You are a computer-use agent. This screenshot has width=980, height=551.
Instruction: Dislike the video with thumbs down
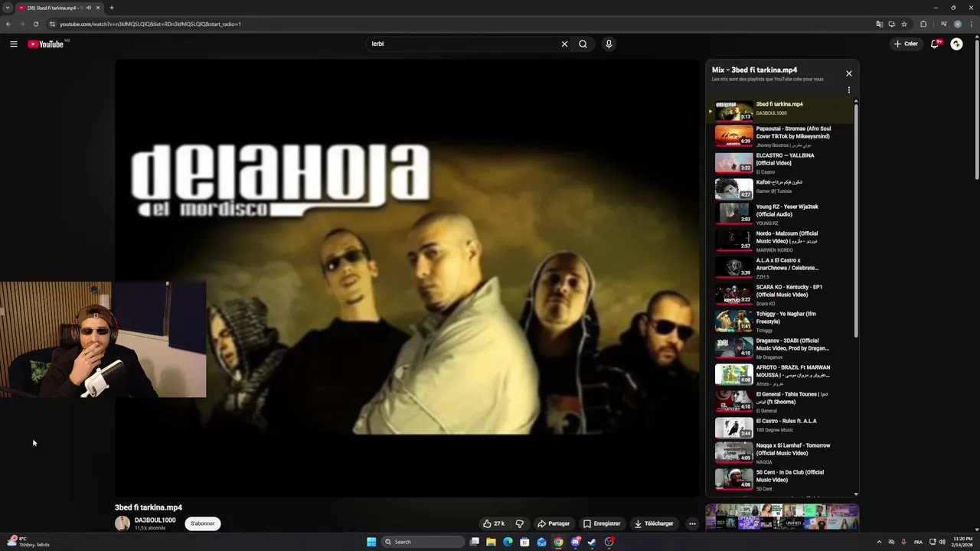[x=519, y=523]
